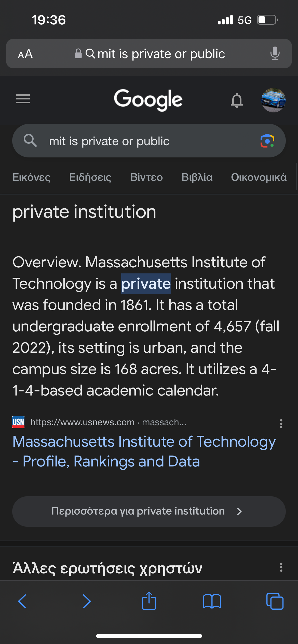Go back with Safari back arrow

[22, 601]
